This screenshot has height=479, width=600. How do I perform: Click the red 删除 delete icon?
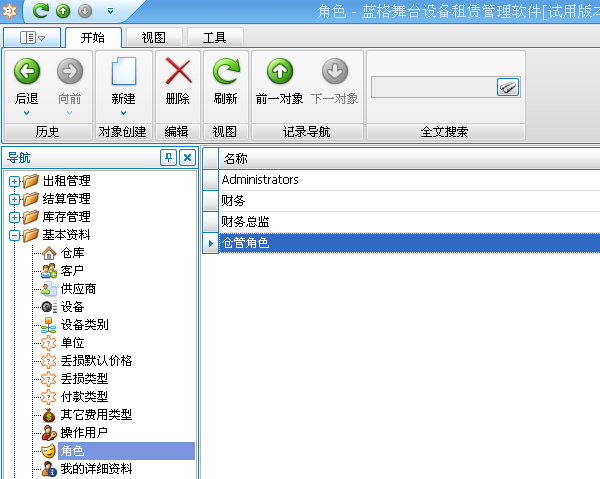point(178,71)
